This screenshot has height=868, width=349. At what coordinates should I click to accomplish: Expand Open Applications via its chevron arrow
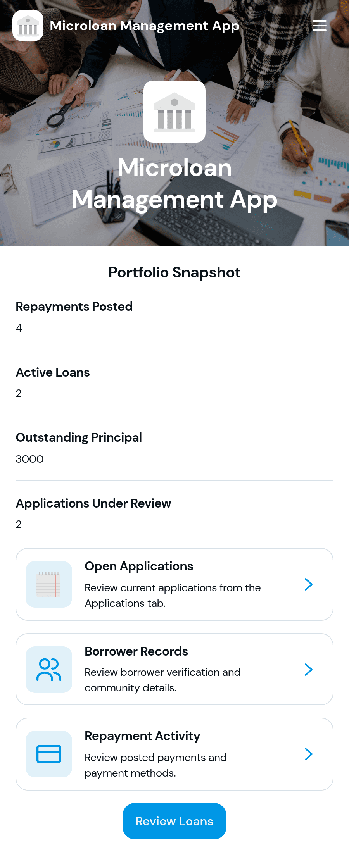(x=309, y=584)
